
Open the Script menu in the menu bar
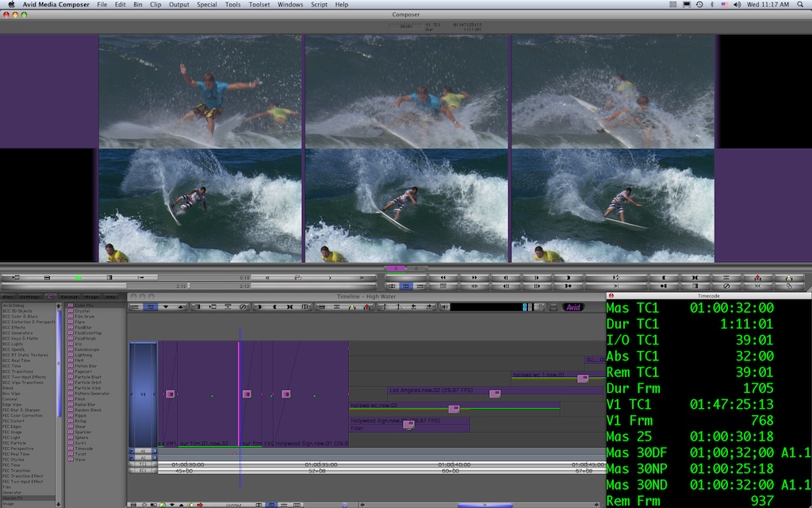tap(319, 5)
